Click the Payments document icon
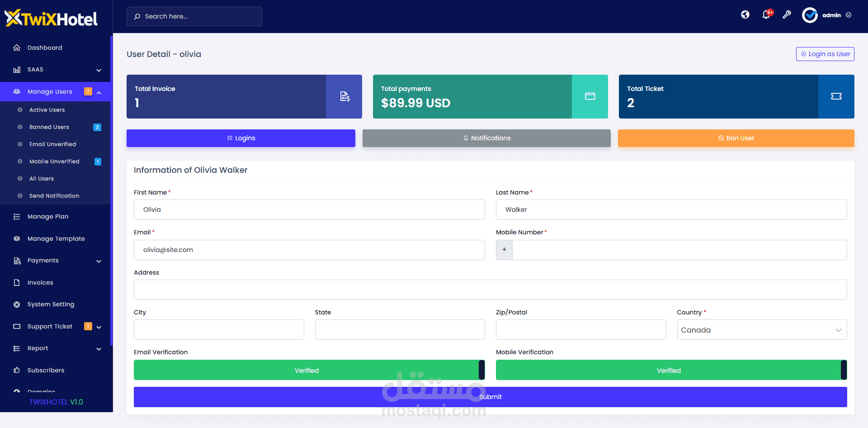The image size is (868, 428). (x=17, y=261)
